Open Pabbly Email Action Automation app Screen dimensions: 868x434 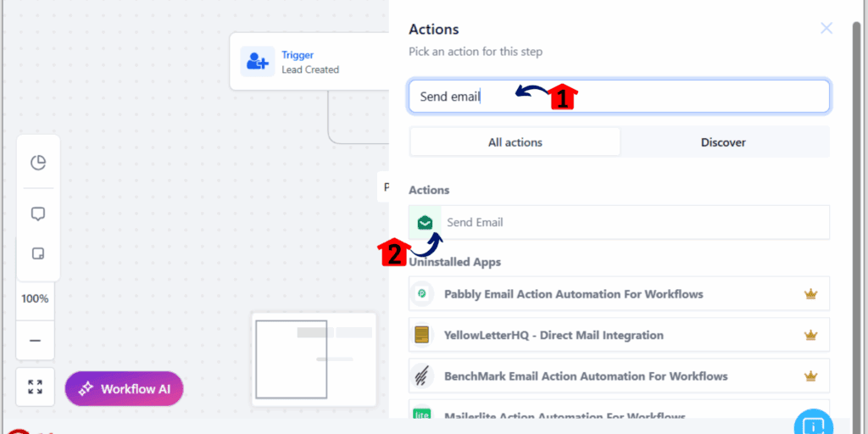[619, 294]
